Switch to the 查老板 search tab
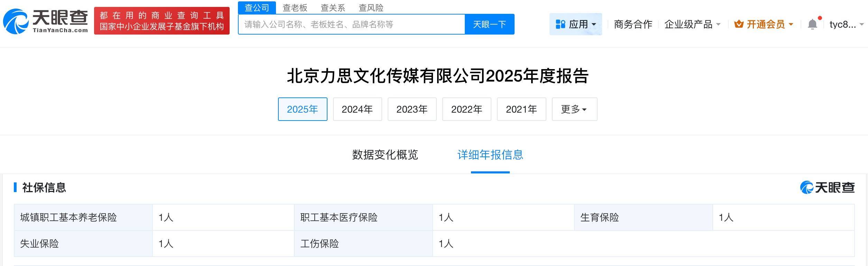 coord(295,8)
